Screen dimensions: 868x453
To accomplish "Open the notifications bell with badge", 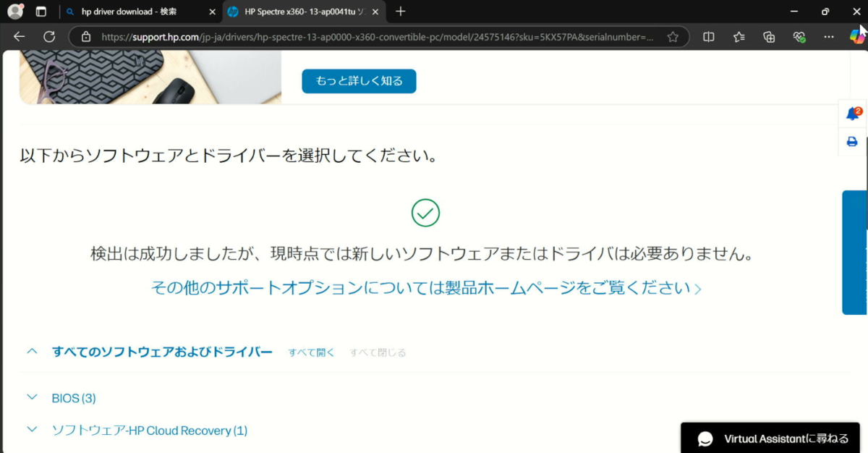I will point(853,114).
